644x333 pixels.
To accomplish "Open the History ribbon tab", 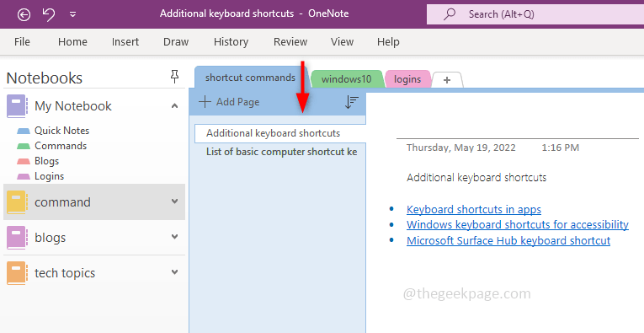I will (231, 42).
